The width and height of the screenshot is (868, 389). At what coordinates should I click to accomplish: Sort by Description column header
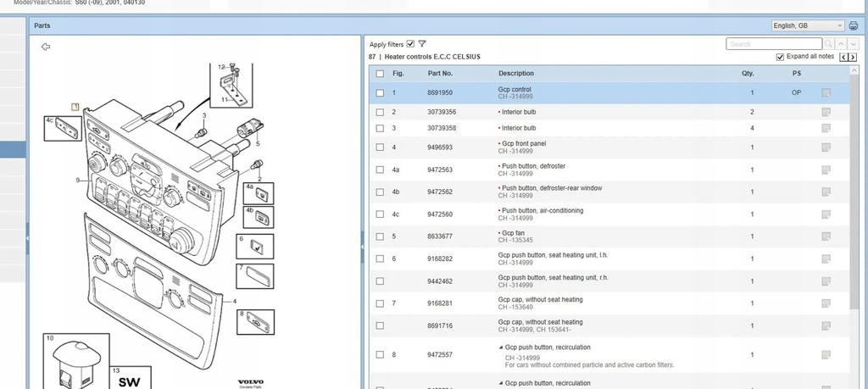coord(516,74)
